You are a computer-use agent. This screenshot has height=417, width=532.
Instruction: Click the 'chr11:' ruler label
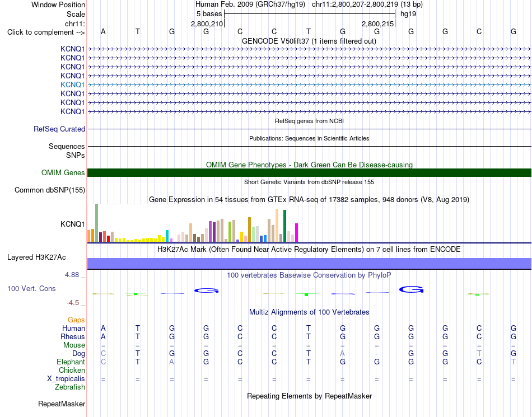[x=74, y=24]
